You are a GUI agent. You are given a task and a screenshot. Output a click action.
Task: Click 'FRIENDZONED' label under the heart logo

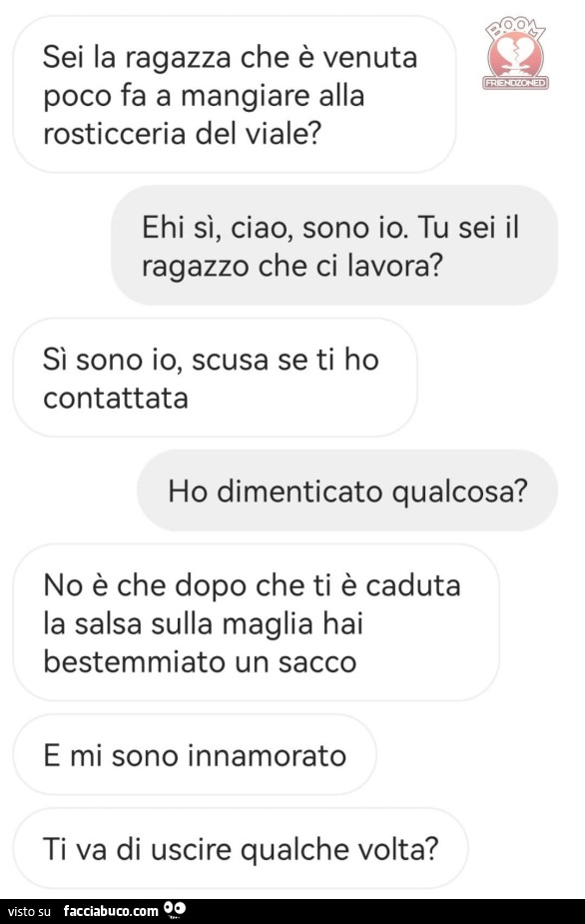tap(516, 83)
